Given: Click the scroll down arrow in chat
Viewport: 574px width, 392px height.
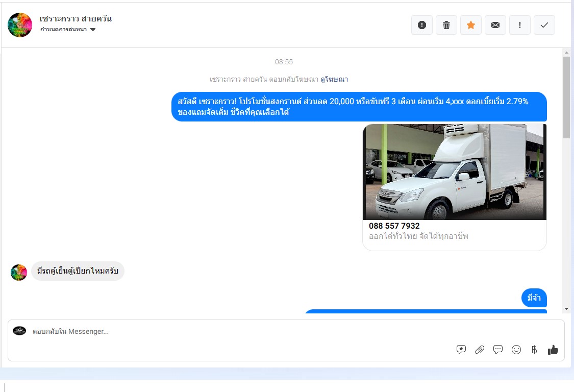Looking at the screenshot, I should coord(566,309).
